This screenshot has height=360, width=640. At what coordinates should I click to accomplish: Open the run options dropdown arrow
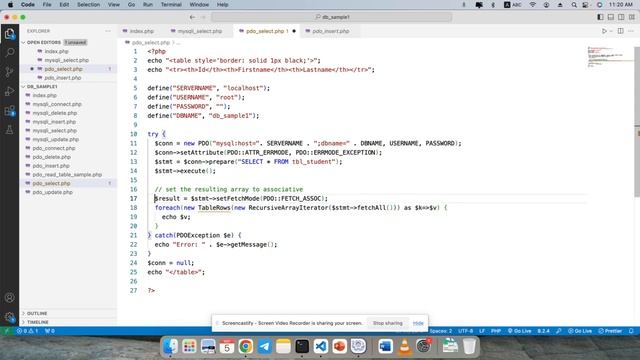pyautogui.click(x=611, y=31)
